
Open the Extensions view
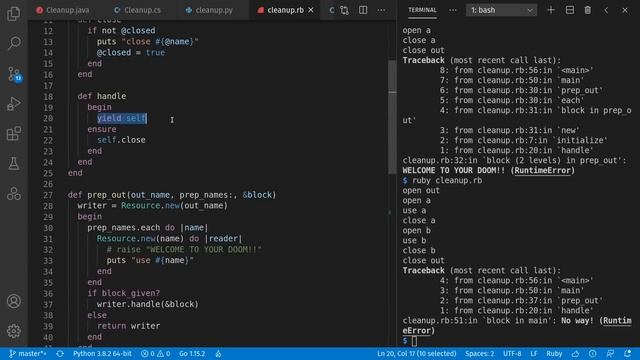[13, 133]
